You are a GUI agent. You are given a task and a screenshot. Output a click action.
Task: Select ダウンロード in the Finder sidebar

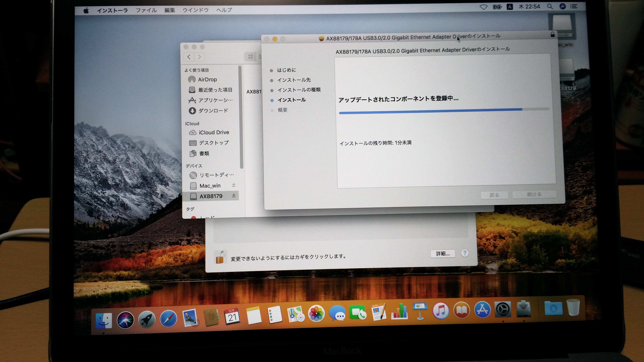[x=208, y=110]
